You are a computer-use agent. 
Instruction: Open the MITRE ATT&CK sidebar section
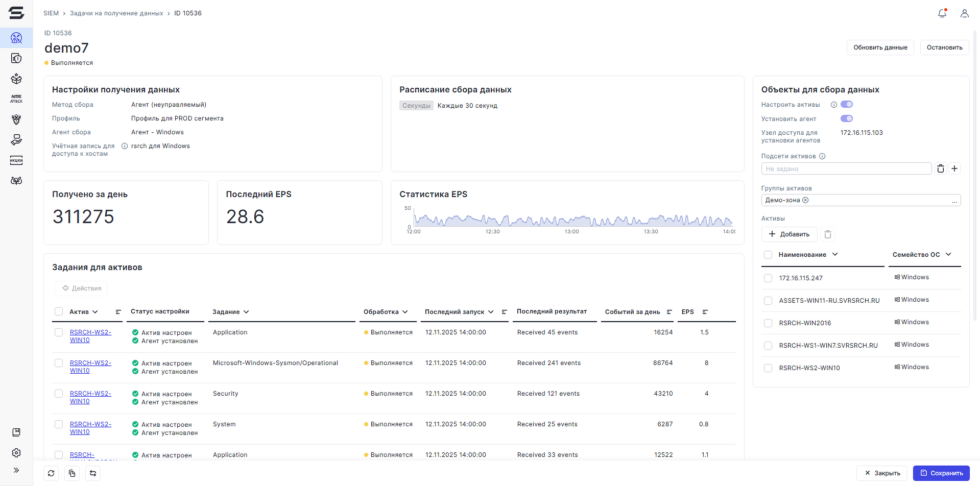(16, 99)
